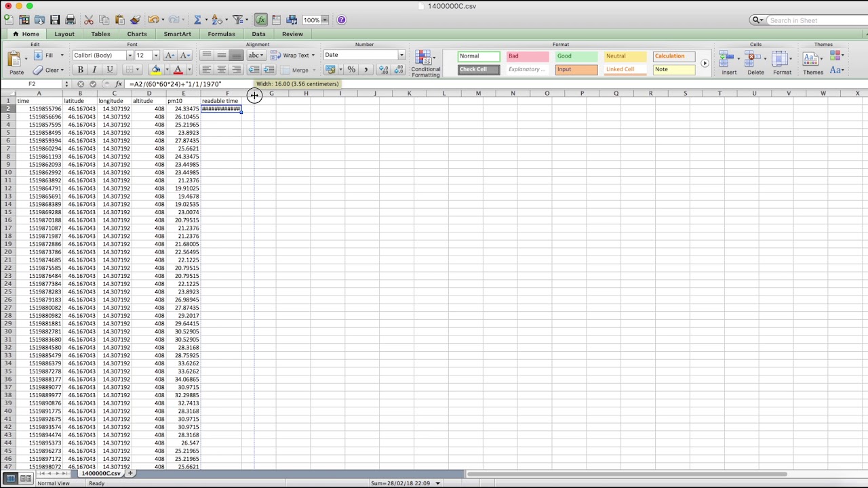Click the Increase font size icon
This screenshot has width=868, height=488.
170,56
